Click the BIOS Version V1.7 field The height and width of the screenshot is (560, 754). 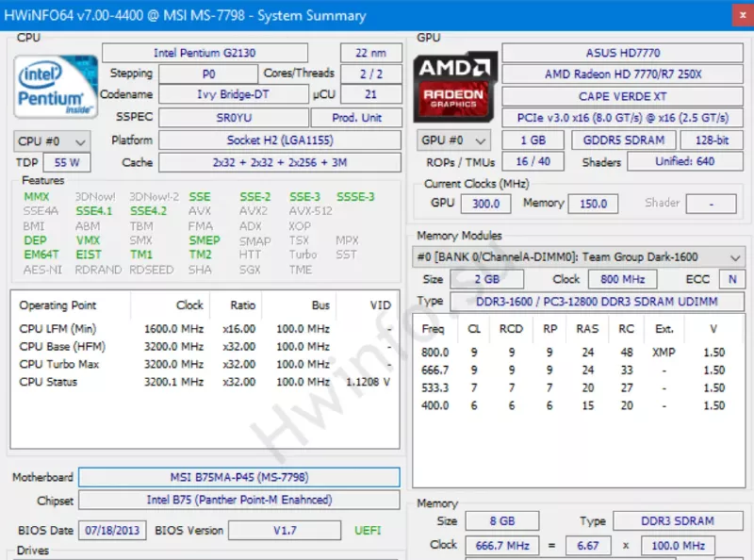pos(285,531)
